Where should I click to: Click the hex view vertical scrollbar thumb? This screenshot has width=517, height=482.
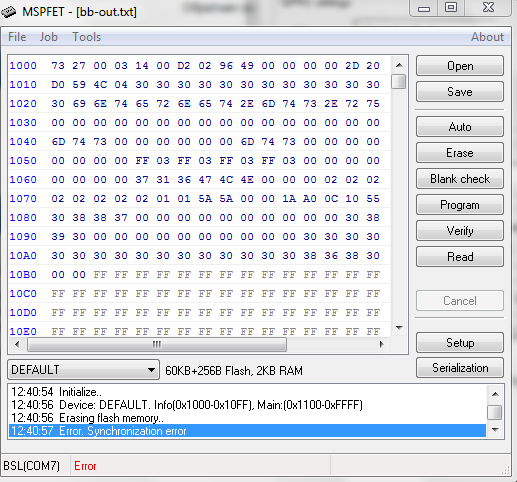(399, 81)
